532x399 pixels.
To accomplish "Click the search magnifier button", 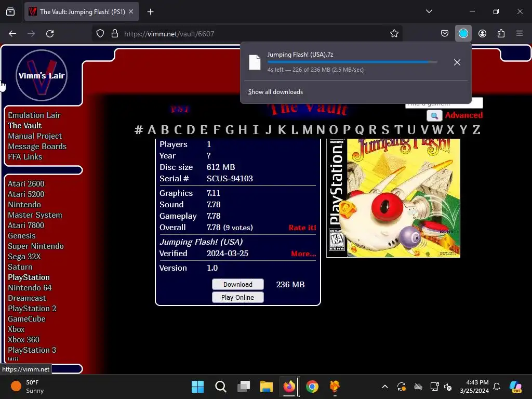I will point(434,116).
